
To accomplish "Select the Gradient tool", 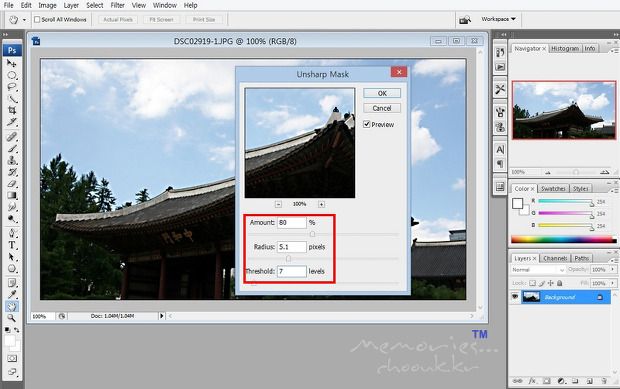I will (x=12, y=195).
